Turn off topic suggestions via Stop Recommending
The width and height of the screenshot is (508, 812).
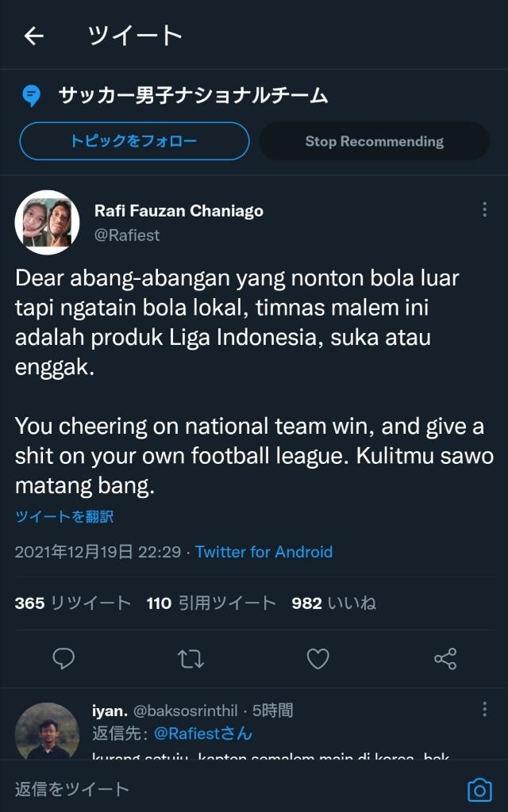[x=374, y=140]
